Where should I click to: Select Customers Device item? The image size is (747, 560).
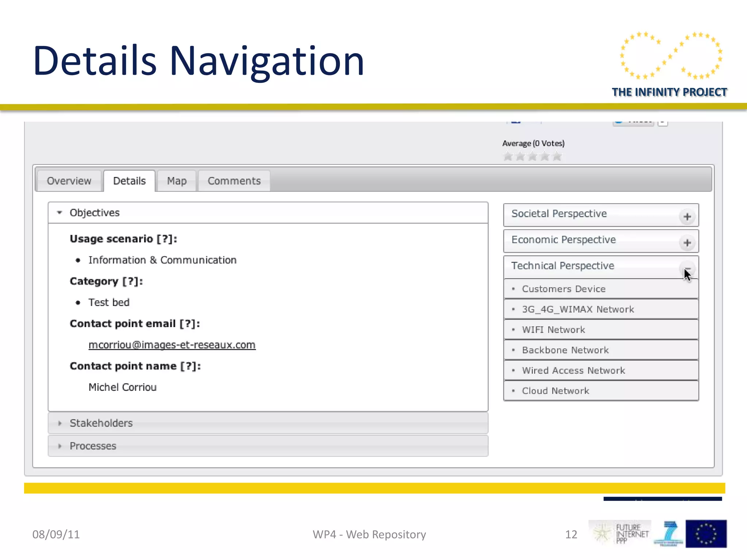(564, 289)
